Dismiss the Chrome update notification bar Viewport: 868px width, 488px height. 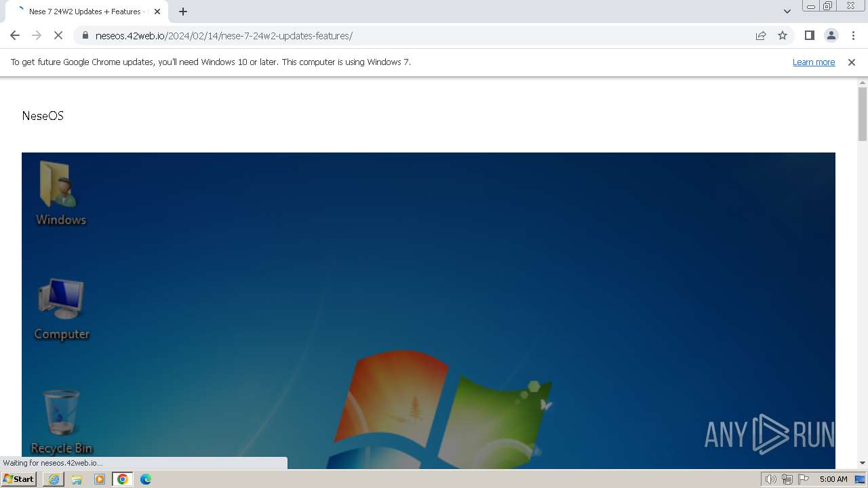coord(852,62)
